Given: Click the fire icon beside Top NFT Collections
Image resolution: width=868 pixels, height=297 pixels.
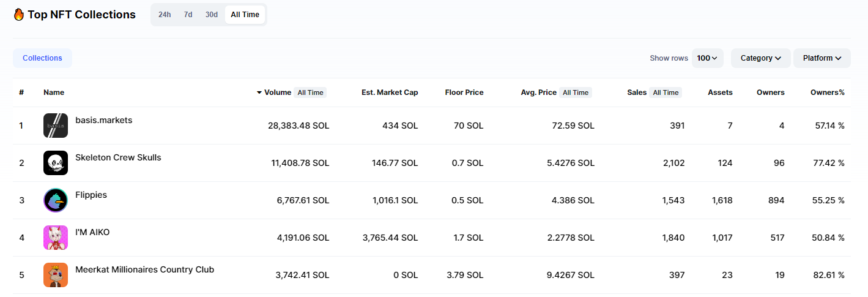Looking at the screenshot, I should (19, 15).
